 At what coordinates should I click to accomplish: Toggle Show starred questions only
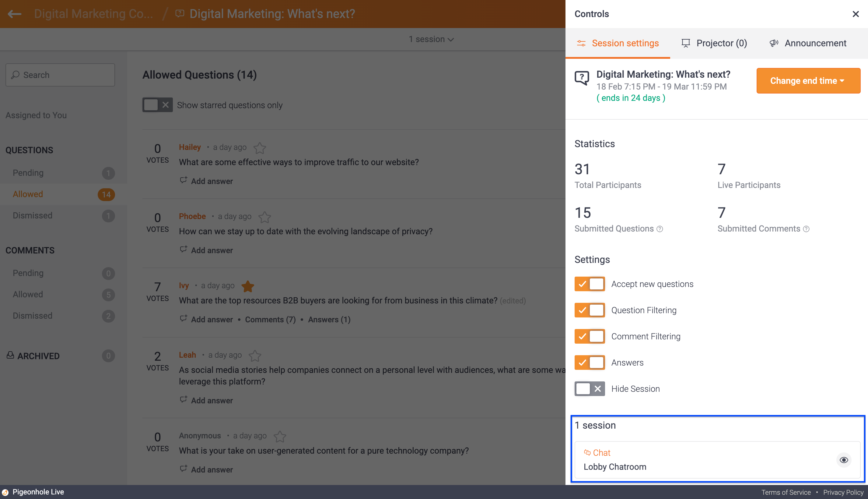pyautogui.click(x=158, y=105)
